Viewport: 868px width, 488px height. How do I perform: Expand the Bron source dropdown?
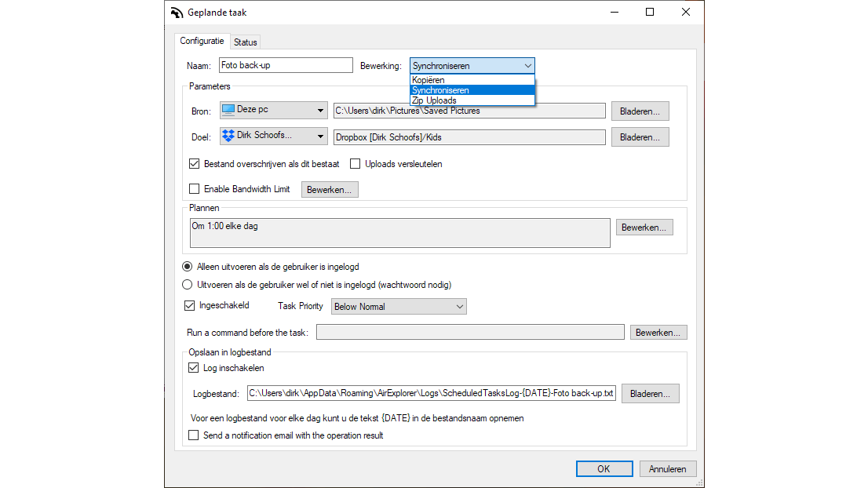click(321, 111)
